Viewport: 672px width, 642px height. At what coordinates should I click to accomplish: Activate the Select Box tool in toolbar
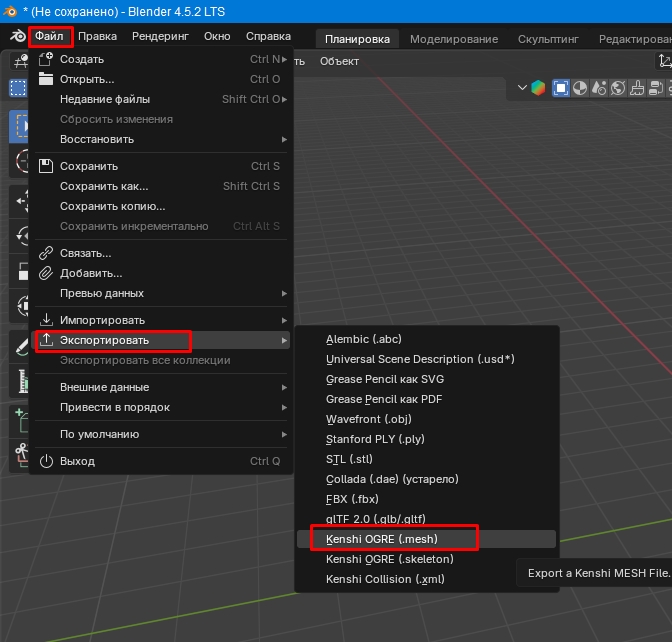19,126
